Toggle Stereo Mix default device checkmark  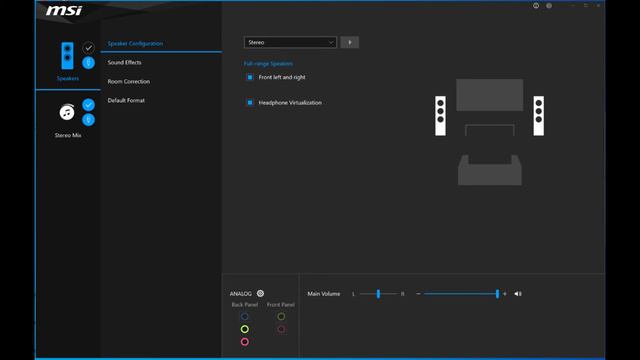click(88, 105)
